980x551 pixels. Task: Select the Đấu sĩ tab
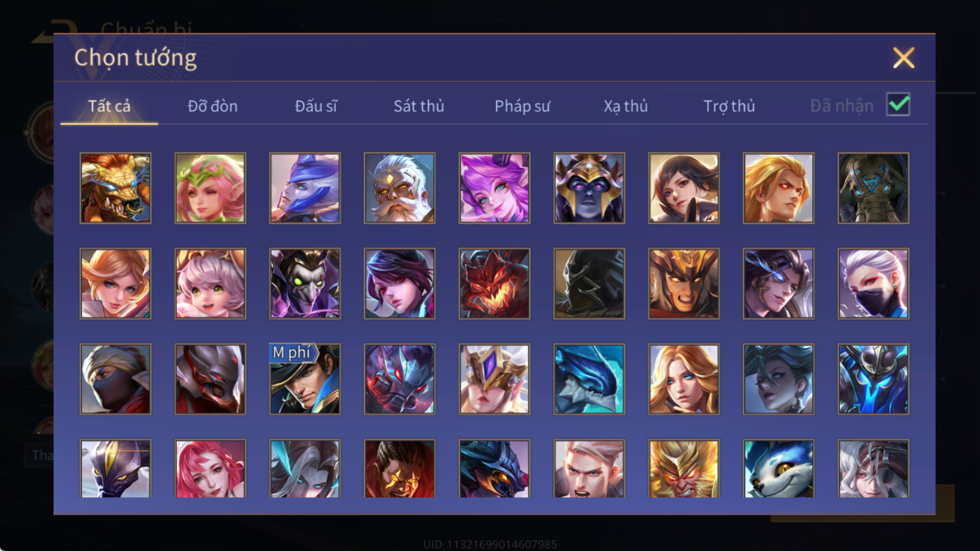316,106
